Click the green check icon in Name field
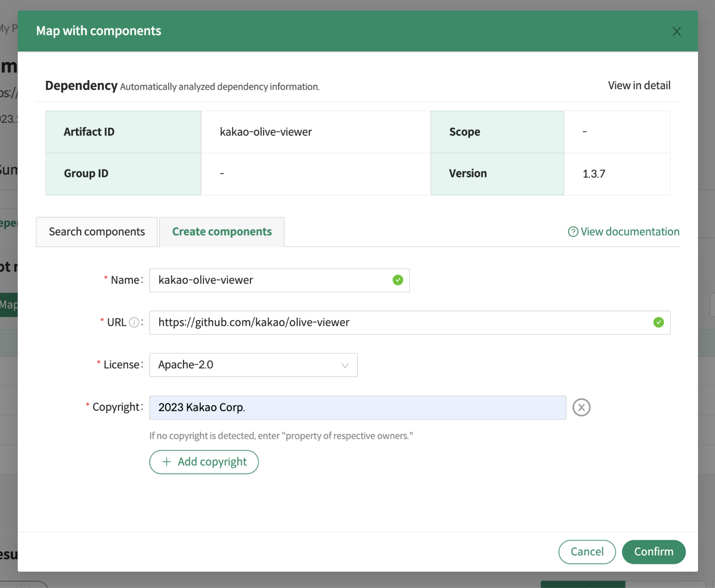The width and height of the screenshot is (715, 588). [398, 280]
